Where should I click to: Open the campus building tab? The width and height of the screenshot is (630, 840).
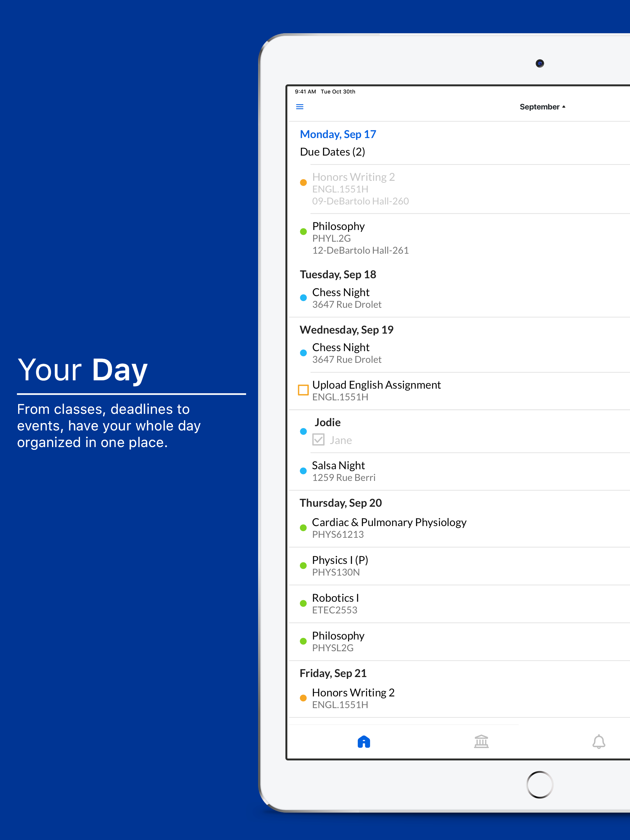point(481,742)
